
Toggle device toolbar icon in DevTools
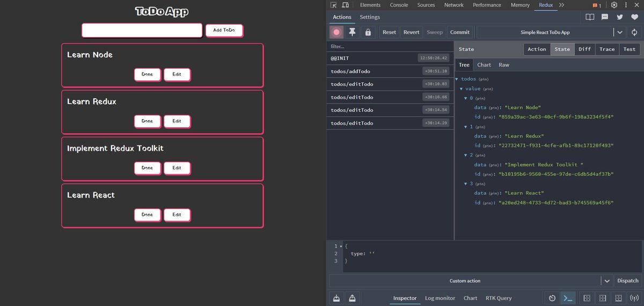pyautogui.click(x=345, y=5)
